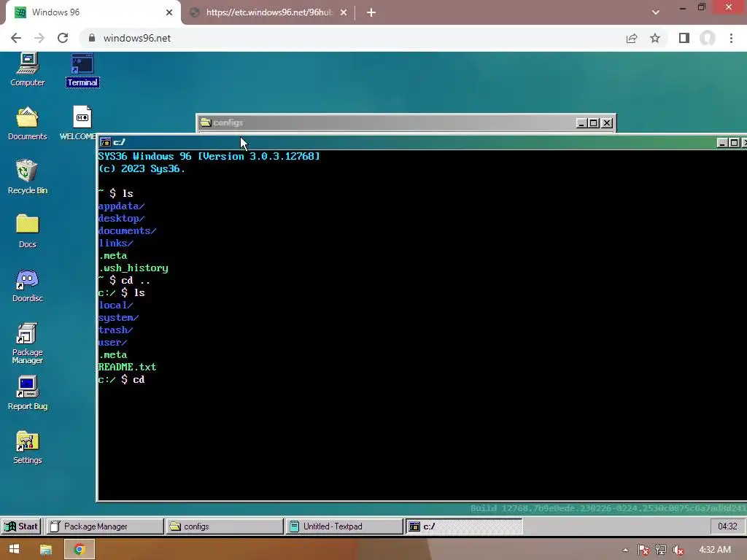This screenshot has height=560, width=747.
Task: Show hidden system tray icons
Action: tap(625, 550)
